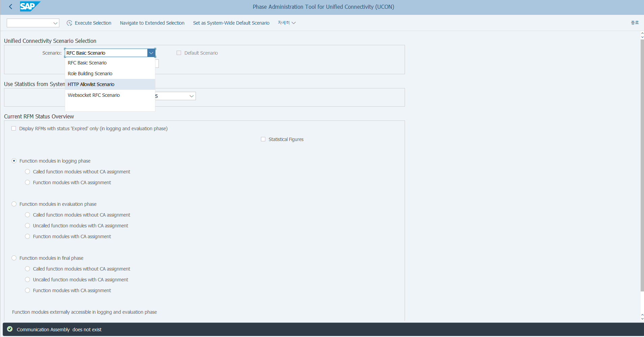Click the SAP logo

[30, 6]
